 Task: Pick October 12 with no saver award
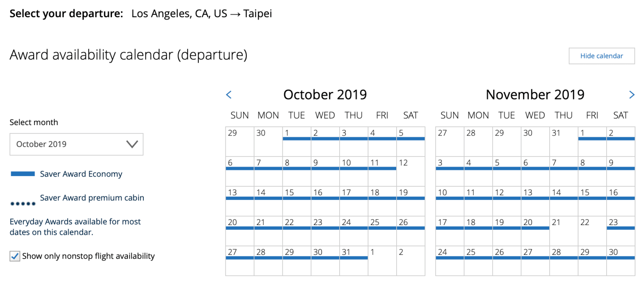point(411,171)
